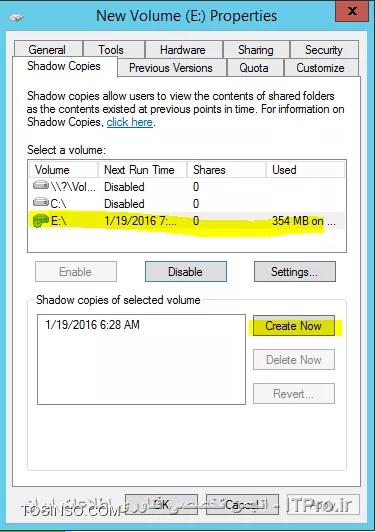
Task: Click the 354 MB on ... used value
Action: (304, 221)
